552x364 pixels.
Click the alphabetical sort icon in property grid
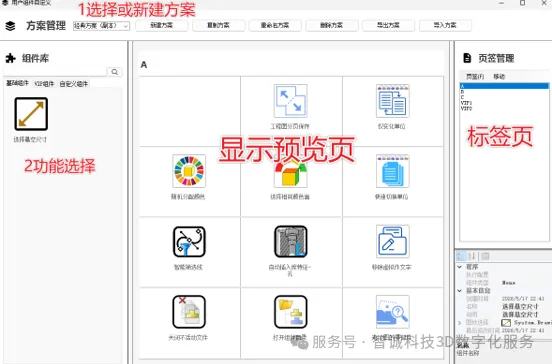point(472,256)
